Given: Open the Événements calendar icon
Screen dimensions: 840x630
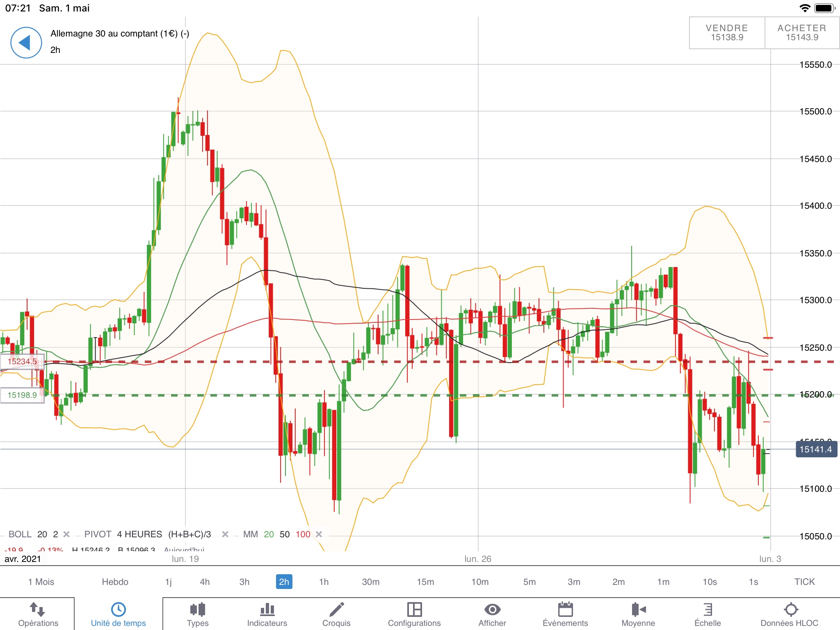Looking at the screenshot, I should (x=565, y=609).
